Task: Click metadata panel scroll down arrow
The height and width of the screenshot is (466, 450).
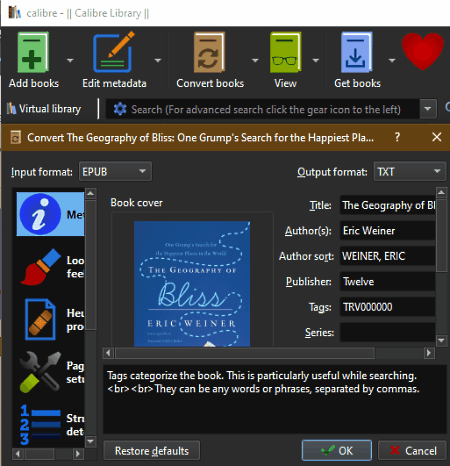Action: (x=441, y=340)
